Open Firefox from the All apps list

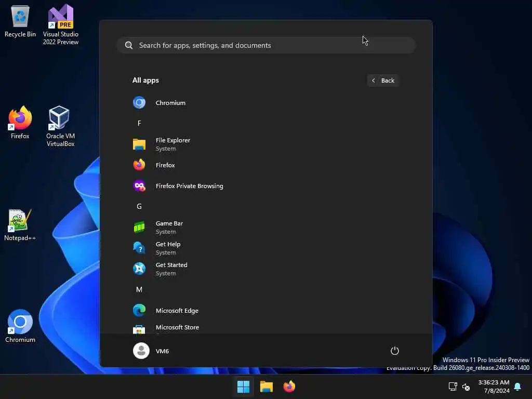(266, 165)
